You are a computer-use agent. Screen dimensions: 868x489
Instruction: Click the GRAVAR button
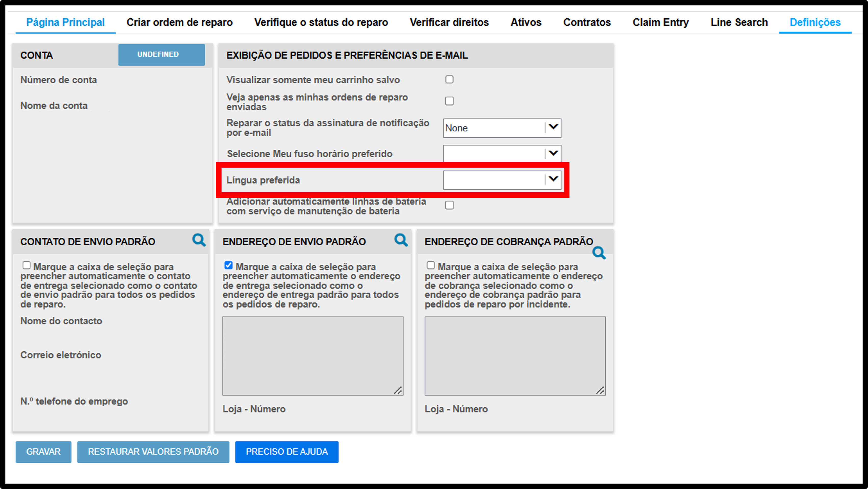pos(44,452)
